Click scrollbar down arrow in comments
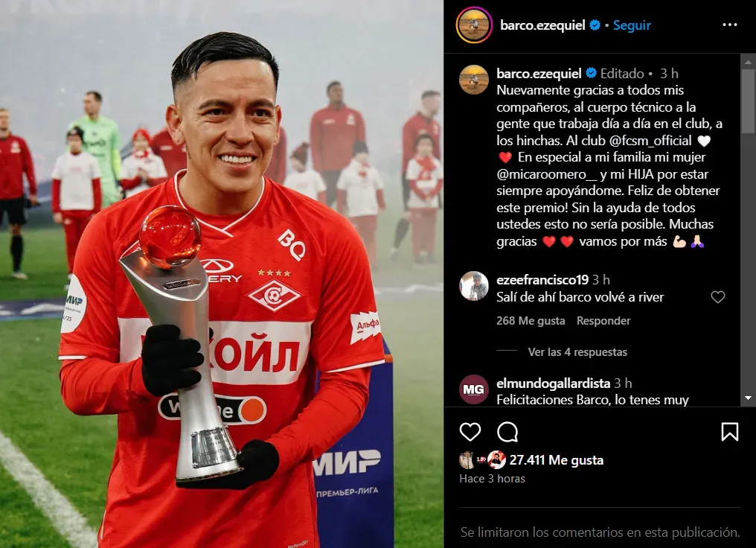The image size is (756, 548). [749, 398]
